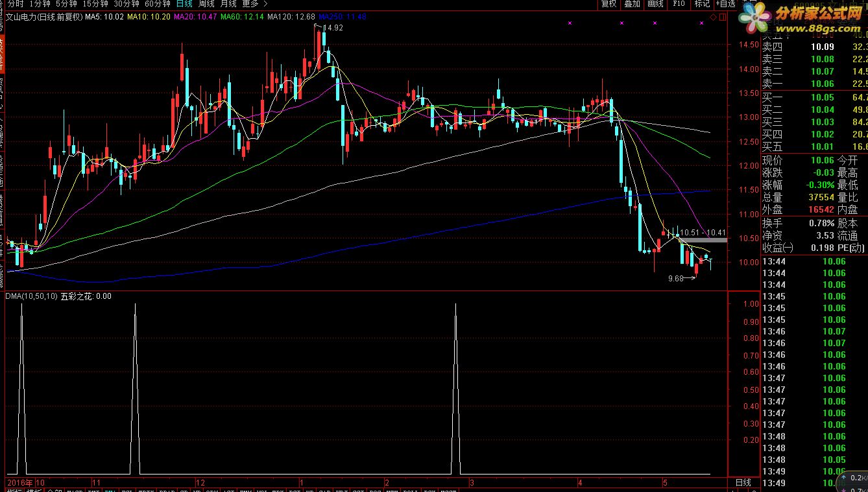Image resolution: width=868 pixels, height=492 pixels.
Task: Select the 买四 10.02 bid row
Action: tap(814, 134)
